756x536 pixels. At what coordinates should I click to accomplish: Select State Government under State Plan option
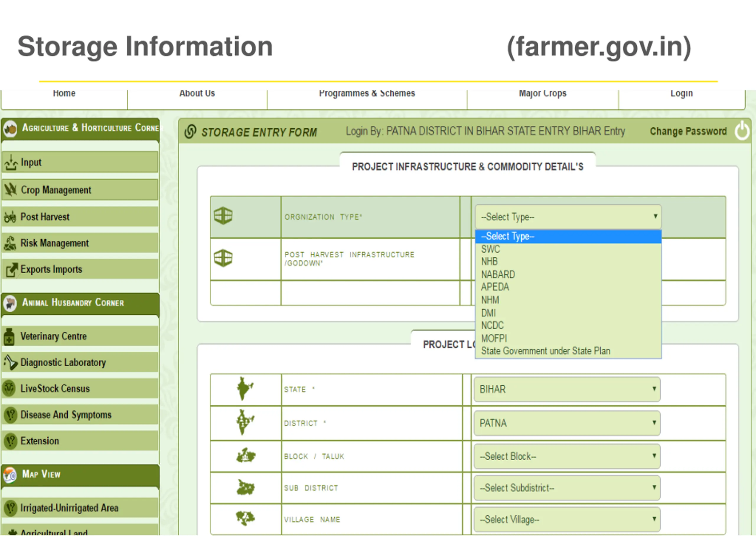coord(545,351)
